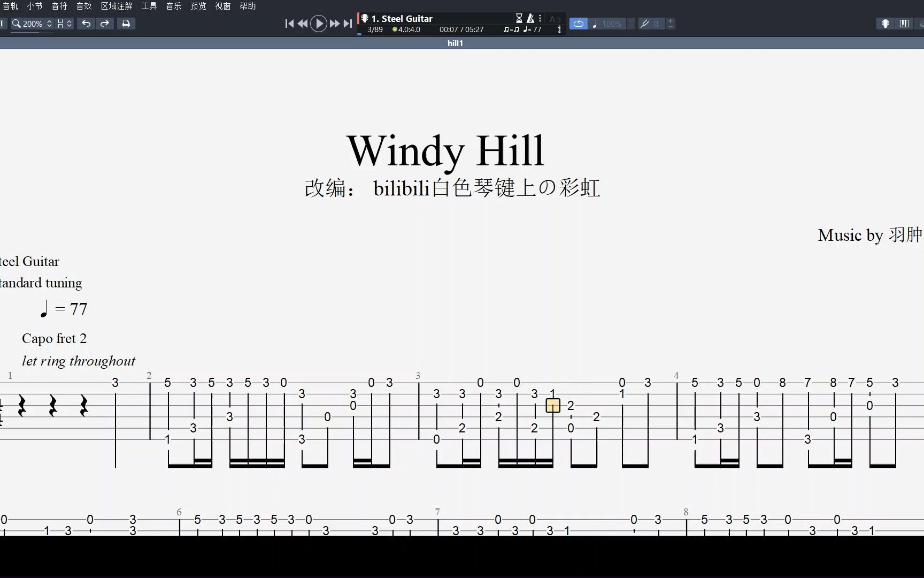924x578 pixels.
Task: Click the standard tuning label
Action: (x=41, y=283)
